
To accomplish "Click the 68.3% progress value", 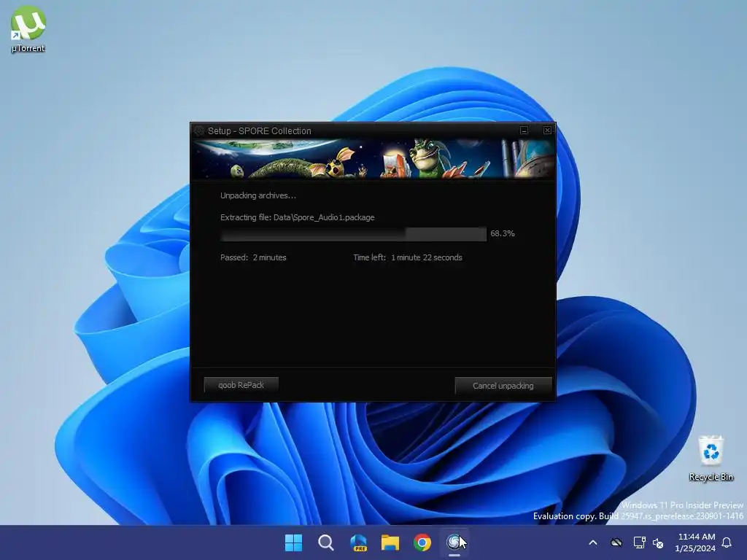I will point(503,233).
